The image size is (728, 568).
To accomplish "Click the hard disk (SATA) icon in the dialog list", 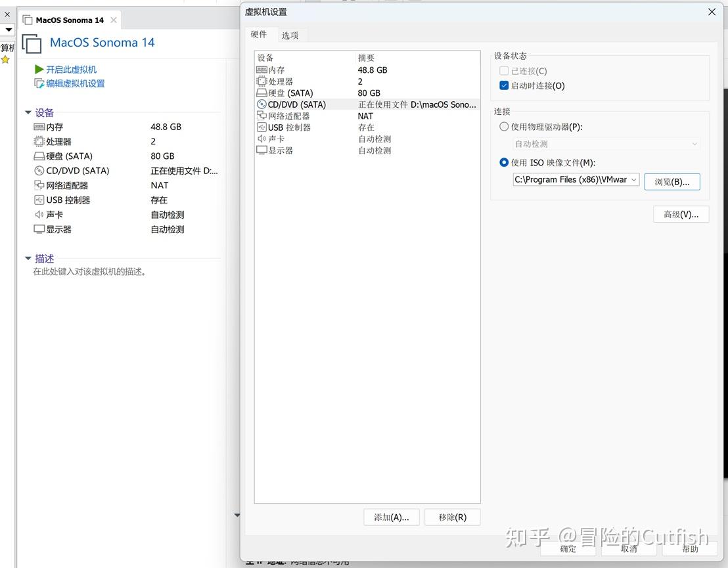I will pyautogui.click(x=262, y=93).
